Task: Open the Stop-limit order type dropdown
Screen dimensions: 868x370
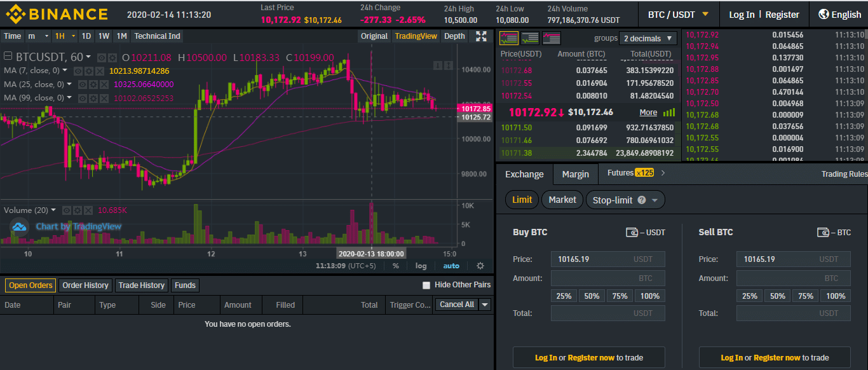Action: click(625, 200)
